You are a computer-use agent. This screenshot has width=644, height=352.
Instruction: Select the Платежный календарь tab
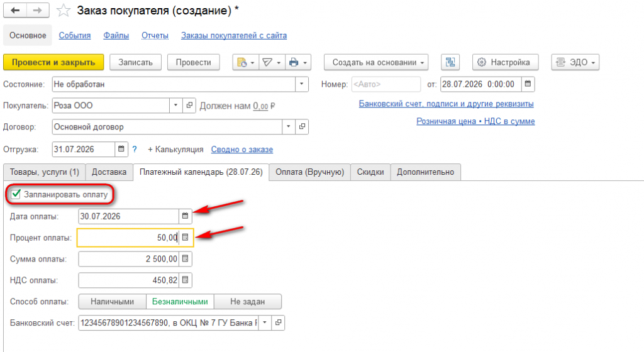point(201,172)
